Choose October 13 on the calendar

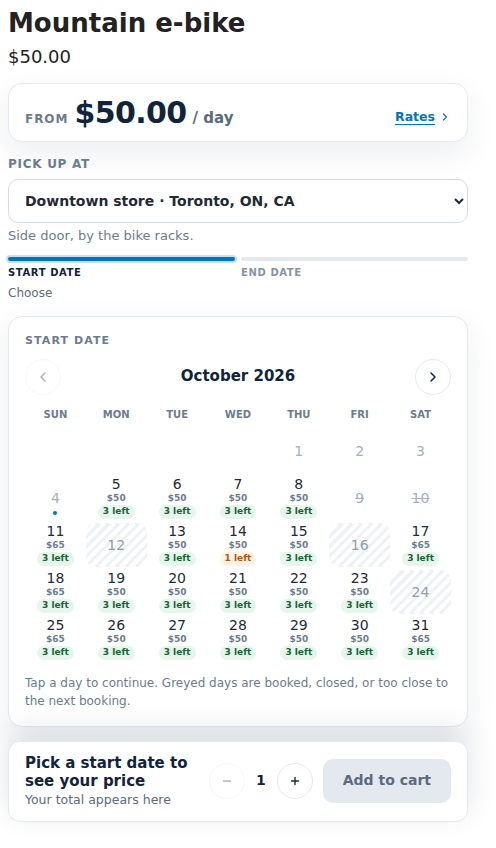pyautogui.click(x=177, y=545)
